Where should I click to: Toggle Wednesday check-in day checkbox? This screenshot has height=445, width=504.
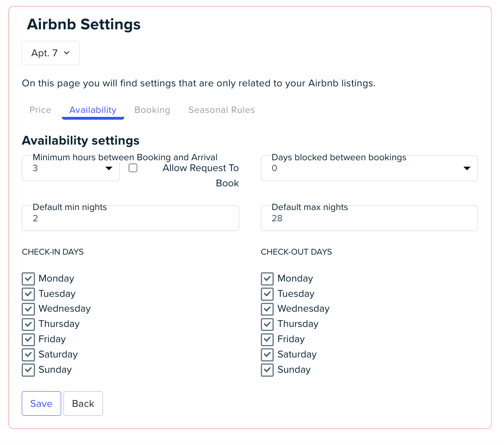click(x=28, y=309)
